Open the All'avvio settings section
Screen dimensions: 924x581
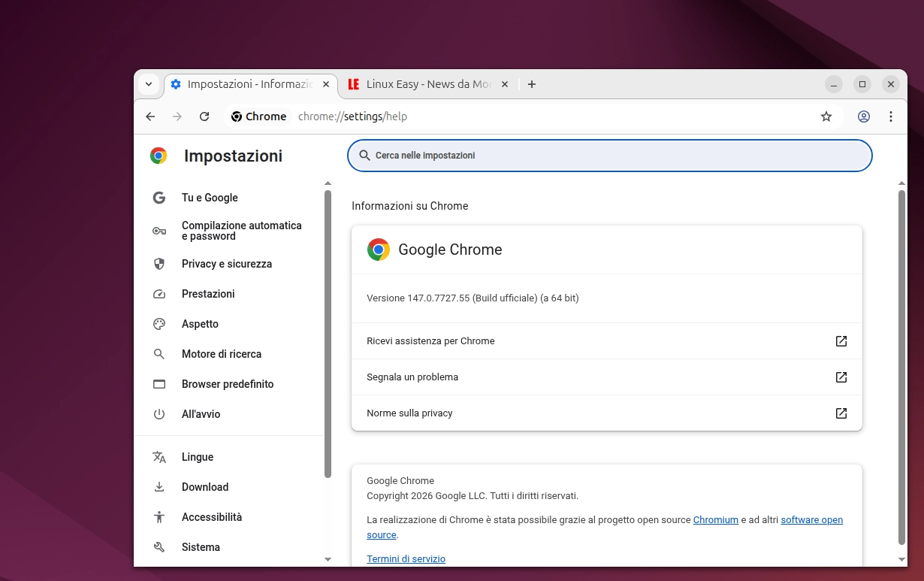[201, 414]
